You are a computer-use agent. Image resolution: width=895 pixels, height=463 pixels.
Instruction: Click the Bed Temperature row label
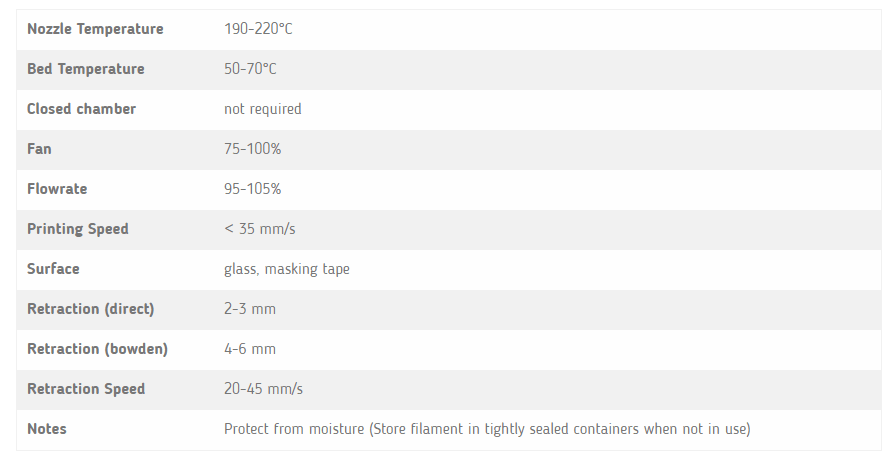(x=86, y=69)
